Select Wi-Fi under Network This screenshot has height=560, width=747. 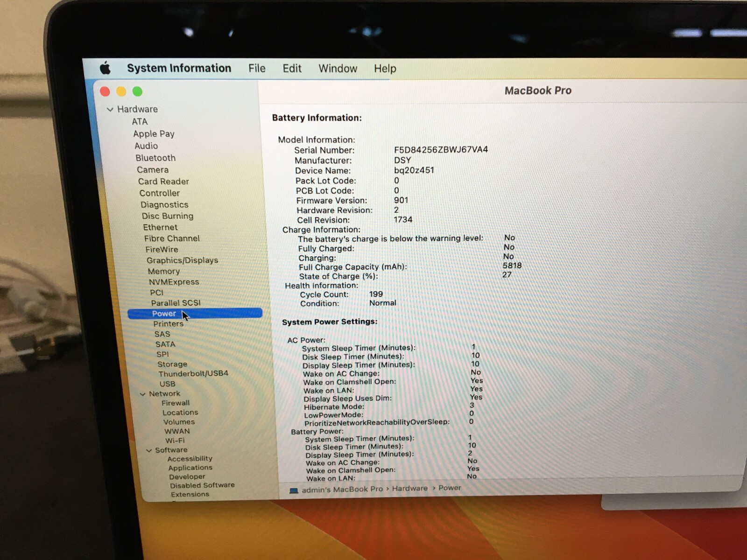[175, 441]
